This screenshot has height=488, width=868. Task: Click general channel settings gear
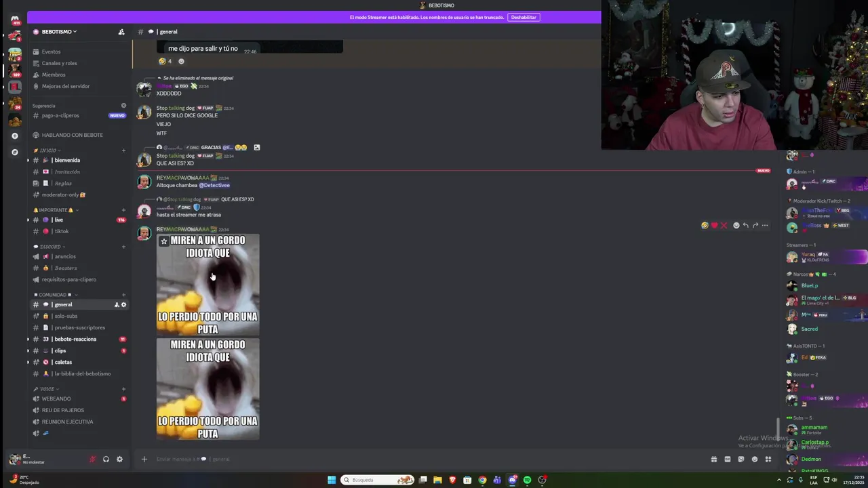point(123,304)
